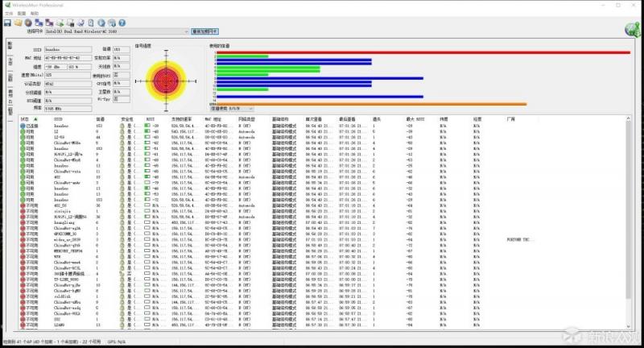
Task: Click the floppy-disk Save icon in toolbar
Action: pos(7,23)
